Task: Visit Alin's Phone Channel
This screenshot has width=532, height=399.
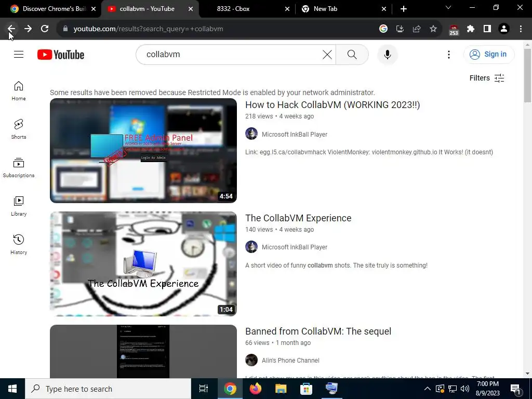Action: tap(290, 361)
